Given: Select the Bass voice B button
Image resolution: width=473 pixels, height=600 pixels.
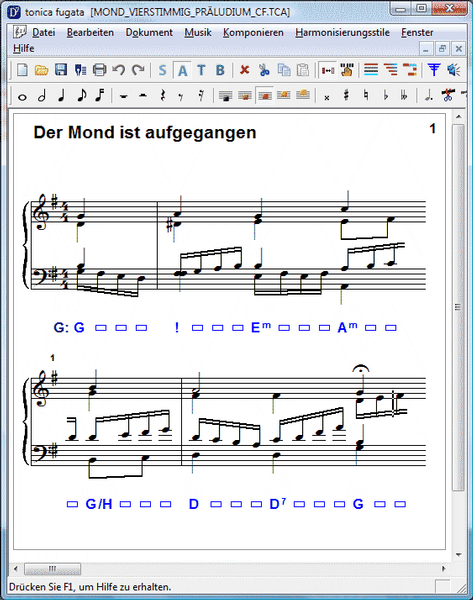Looking at the screenshot, I should pyautogui.click(x=220, y=70).
